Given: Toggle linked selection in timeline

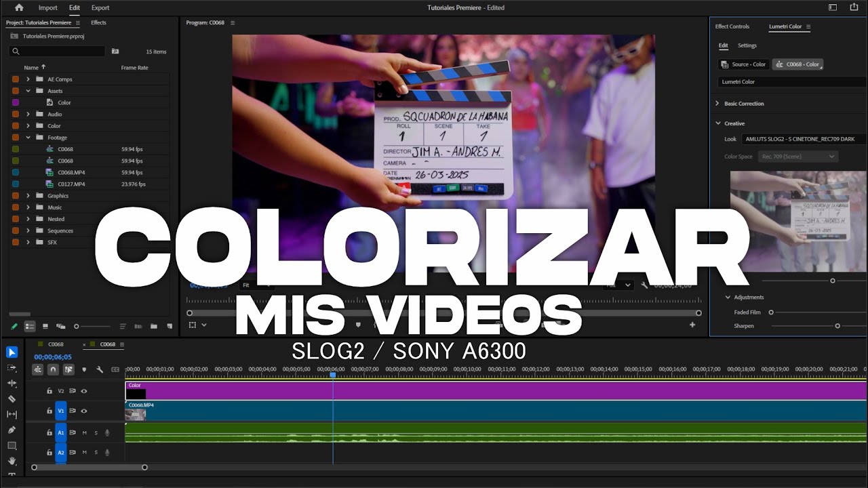Looking at the screenshot, I should point(68,369).
